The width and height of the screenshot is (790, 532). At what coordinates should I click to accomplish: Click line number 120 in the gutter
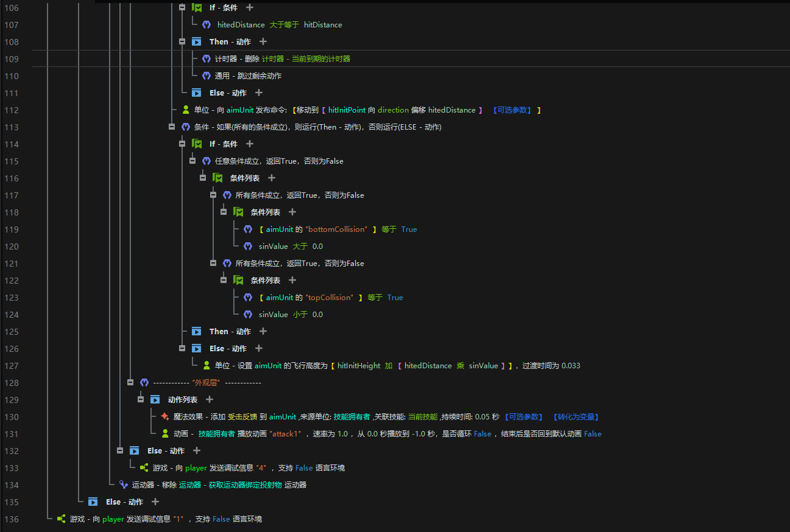click(x=11, y=247)
